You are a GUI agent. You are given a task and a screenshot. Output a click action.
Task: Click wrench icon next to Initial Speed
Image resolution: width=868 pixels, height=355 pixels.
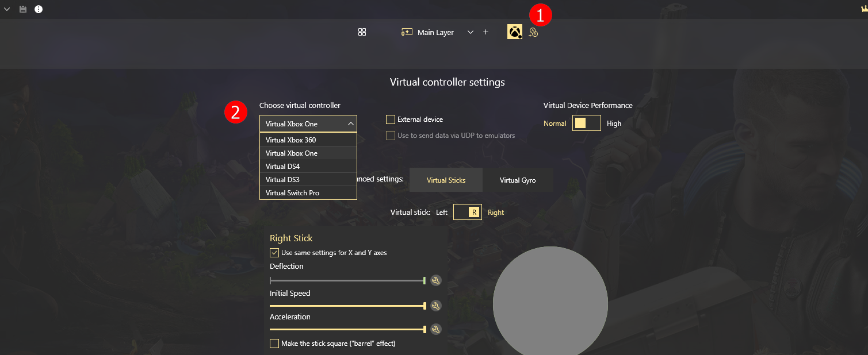[436, 306]
